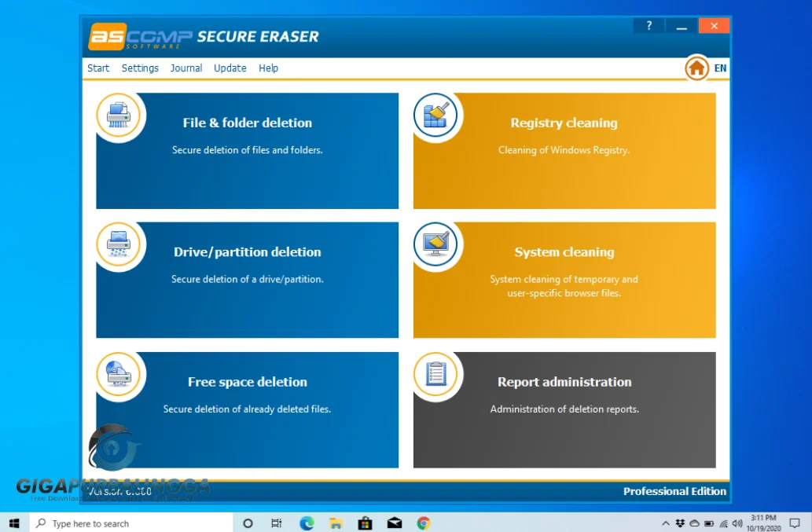This screenshot has width=812, height=532.
Task: Click Dropbox tray icon
Action: point(680,523)
